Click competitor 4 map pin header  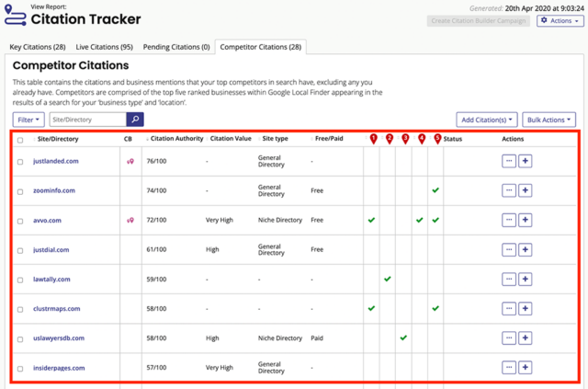coord(422,139)
